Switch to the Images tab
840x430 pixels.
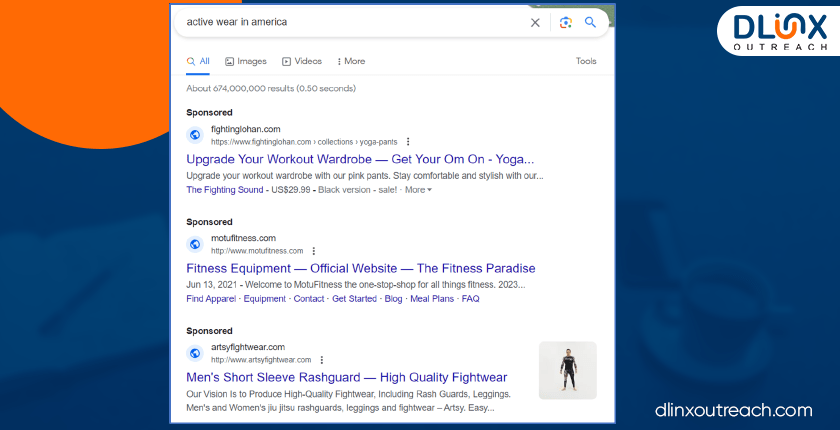[246, 62]
